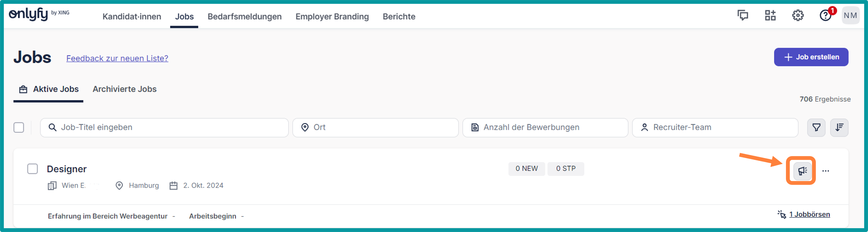Open the 1 Jobbörsen link

(809, 214)
